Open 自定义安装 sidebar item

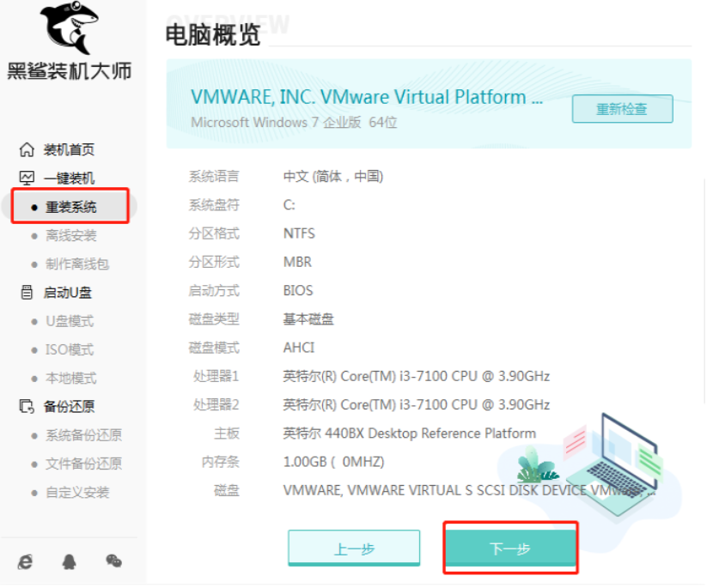coord(77,493)
